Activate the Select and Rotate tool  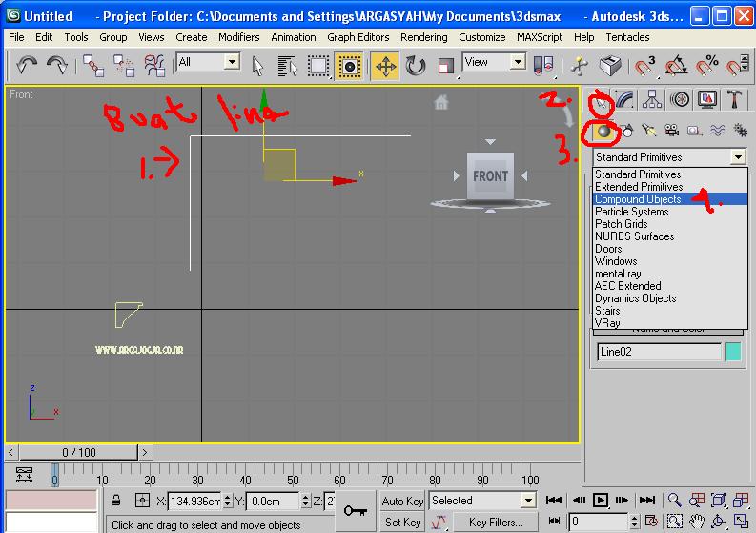[416, 66]
